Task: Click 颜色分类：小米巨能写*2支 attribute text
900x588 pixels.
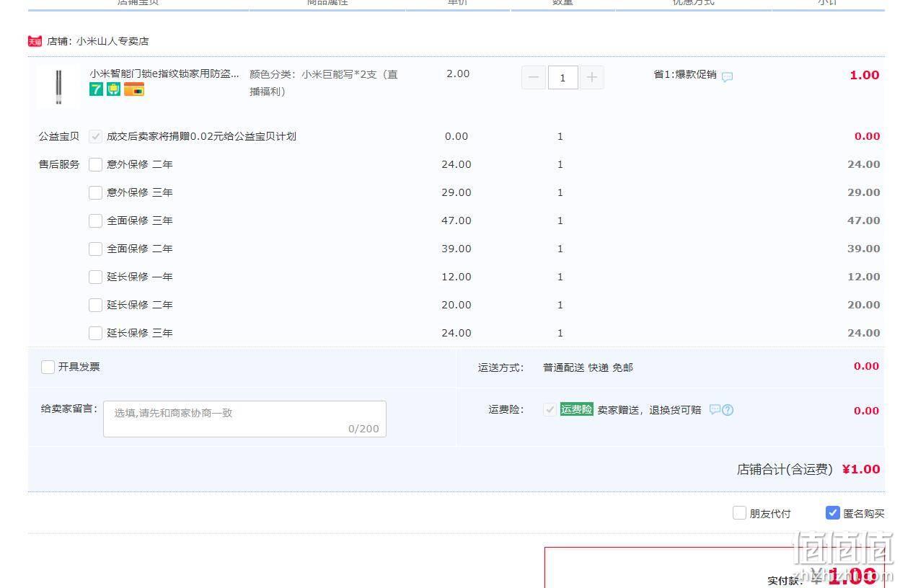Action: click(x=323, y=83)
